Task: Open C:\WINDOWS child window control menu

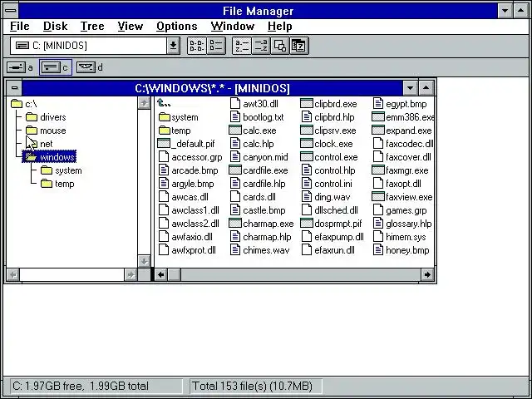Action: [14, 88]
